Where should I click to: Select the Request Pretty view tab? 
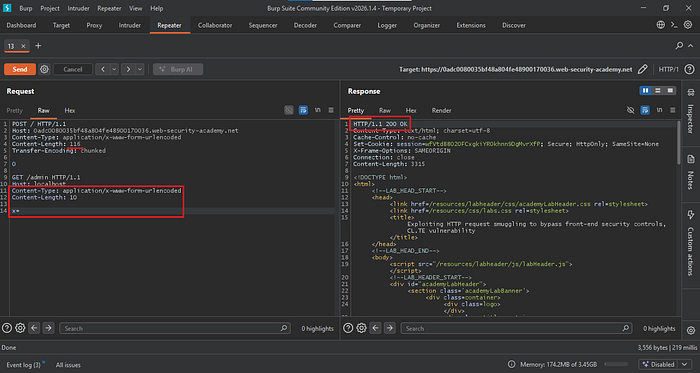pyautogui.click(x=14, y=110)
